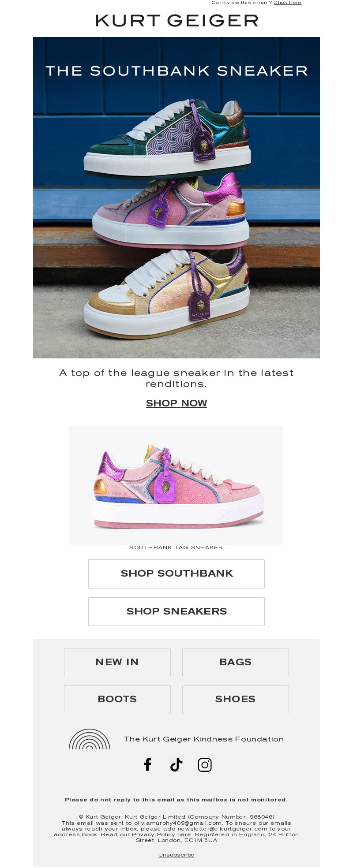Image resolution: width=353 pixels, height=868 pixels.
Task: Open the Instagram icon link
Action: point(205,764)
